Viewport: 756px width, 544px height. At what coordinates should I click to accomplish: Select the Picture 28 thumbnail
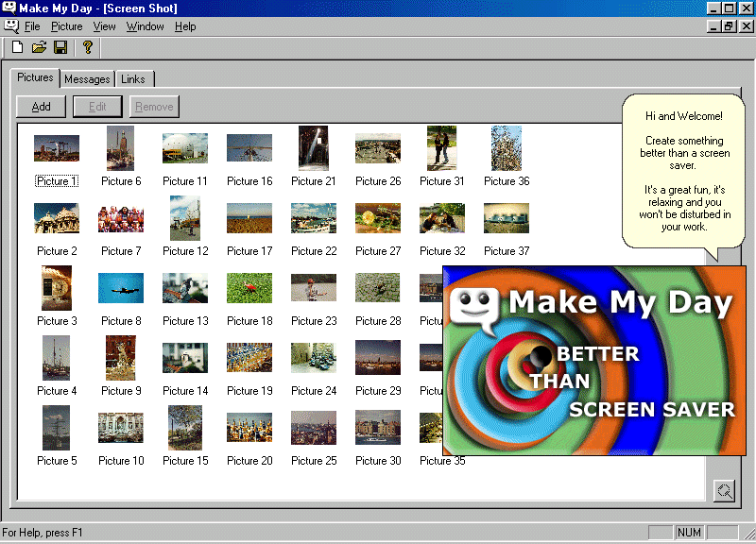point(378,288)
